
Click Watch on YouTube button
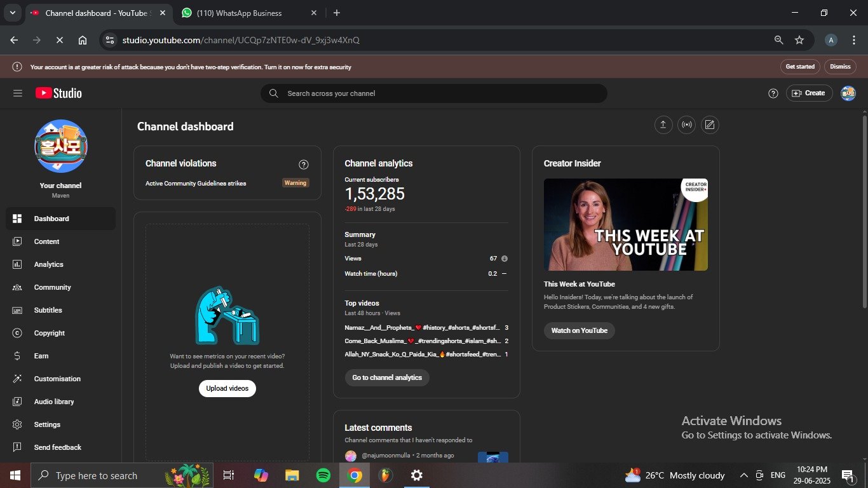pos(580,330)
